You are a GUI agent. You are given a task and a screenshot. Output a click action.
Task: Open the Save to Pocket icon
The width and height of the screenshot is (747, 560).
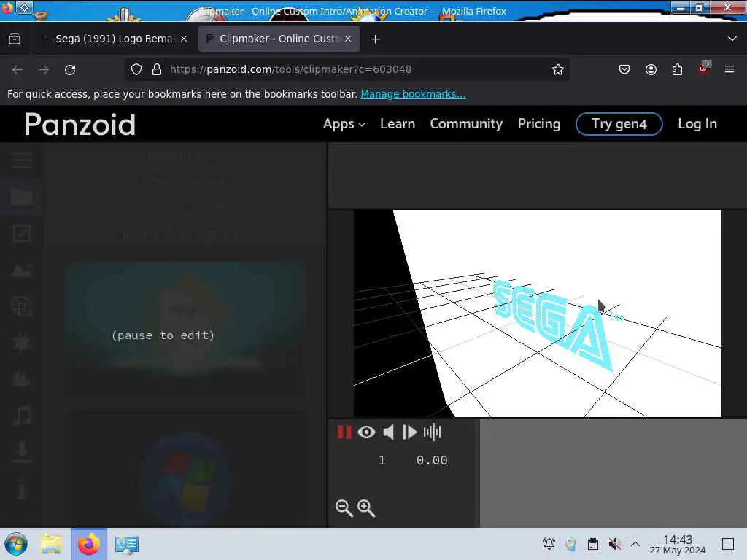point(624,69)
